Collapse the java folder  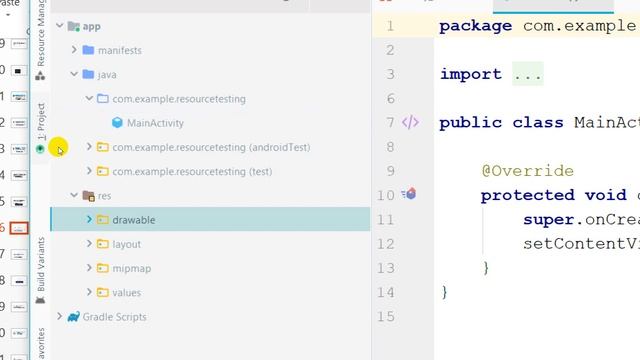(x=74, y=74)
